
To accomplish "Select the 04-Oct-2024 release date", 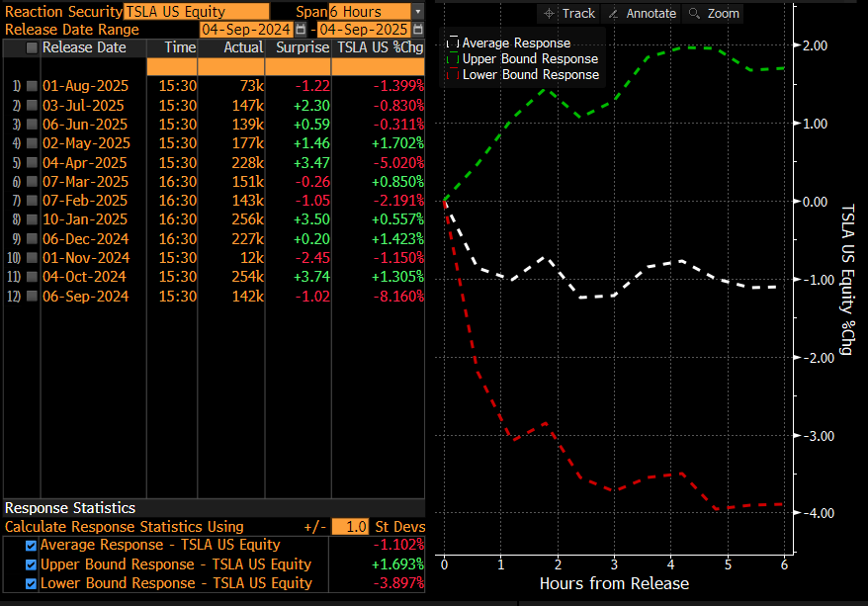I will coord(84,277).
